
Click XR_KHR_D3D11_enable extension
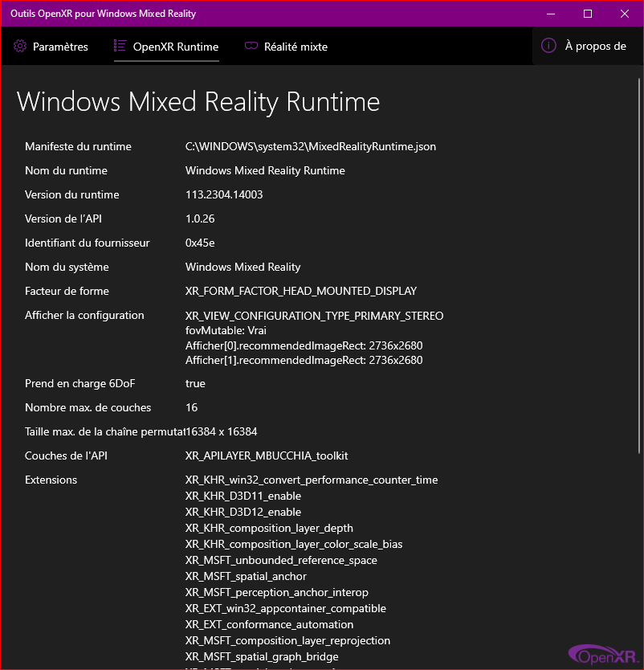243,496
